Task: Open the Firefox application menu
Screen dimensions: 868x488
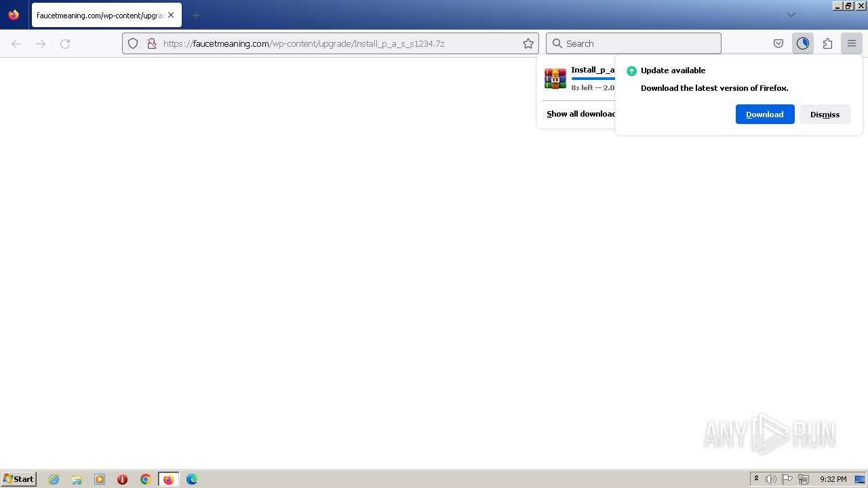Action: tap(852, 43)
